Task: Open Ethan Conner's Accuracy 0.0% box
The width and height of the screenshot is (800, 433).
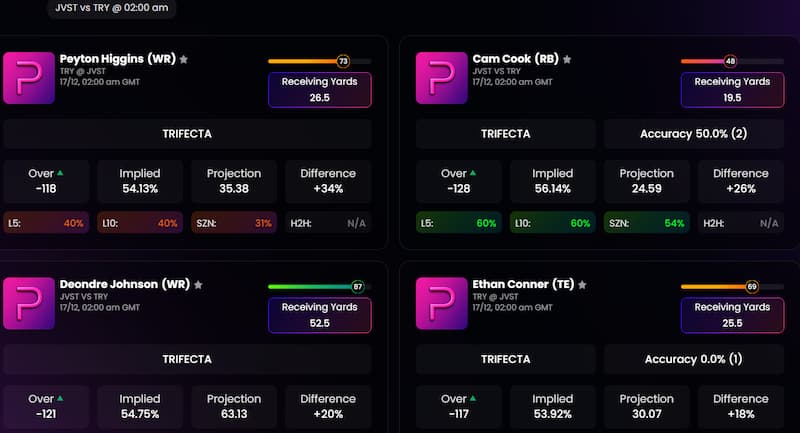Action: [x=693, y=359]
